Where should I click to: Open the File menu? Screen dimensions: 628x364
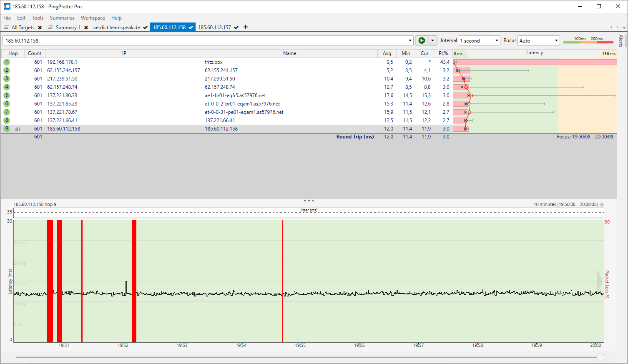[7, 18]
